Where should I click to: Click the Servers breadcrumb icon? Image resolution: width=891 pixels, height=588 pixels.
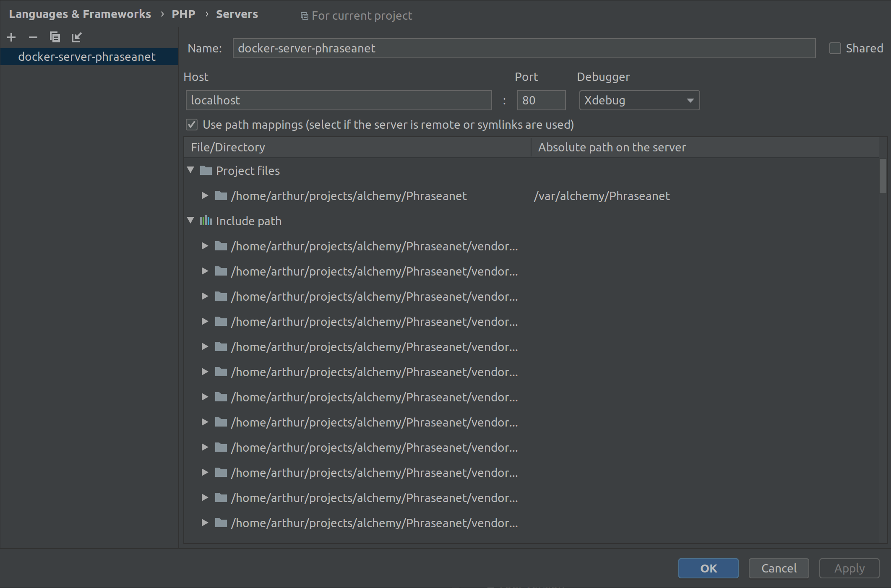click(237, 15)
